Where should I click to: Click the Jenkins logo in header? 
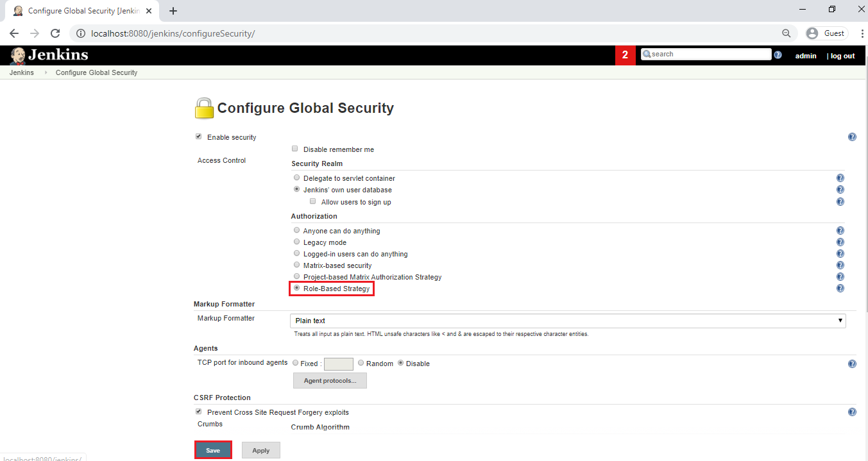point(49,56)
